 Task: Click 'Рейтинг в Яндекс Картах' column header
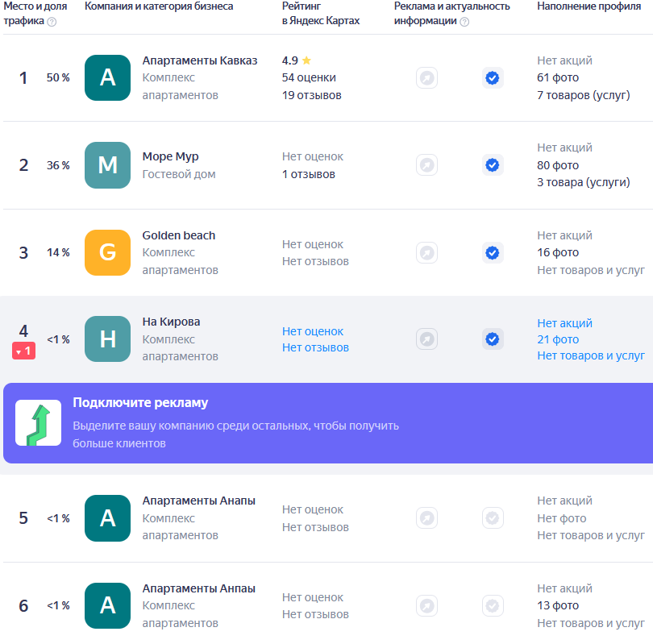[321, 14]
